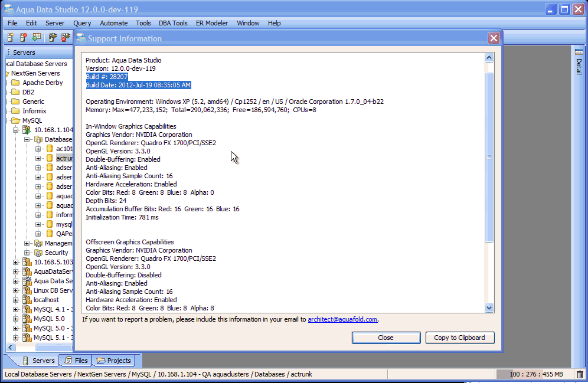This screenshot has height=383, width=588.
Task: Open the DBA Tools menu
Action: pyautogui.click(x=173, y=23)
